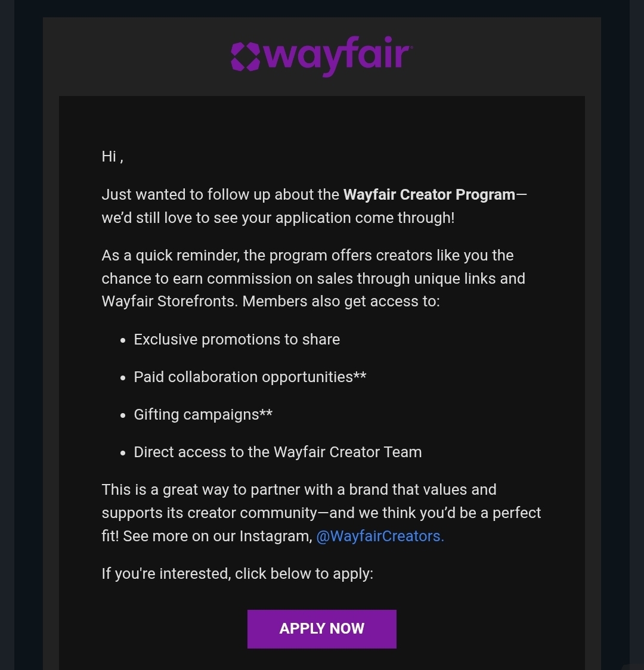Screen dimensions: 644x670
Task: Click the asterisks after "Paid collaboration opportunities"
Action: pos(360,376)
